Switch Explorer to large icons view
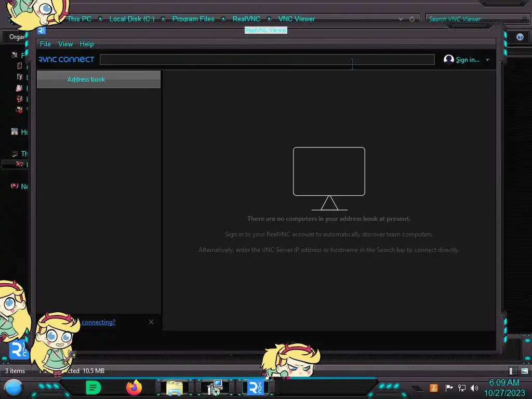This screenshot has width=532, height=399. (525, 371)
